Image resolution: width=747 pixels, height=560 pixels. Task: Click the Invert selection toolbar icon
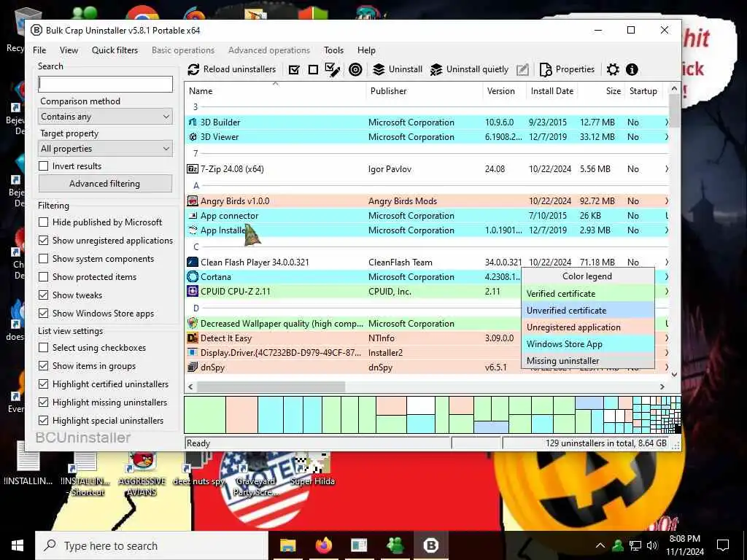pyautogui.click(x=332, y=69)
